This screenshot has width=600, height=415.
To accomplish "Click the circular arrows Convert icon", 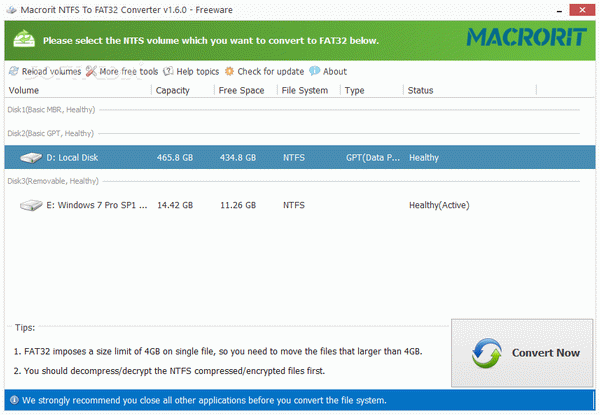I will [486, 353].
